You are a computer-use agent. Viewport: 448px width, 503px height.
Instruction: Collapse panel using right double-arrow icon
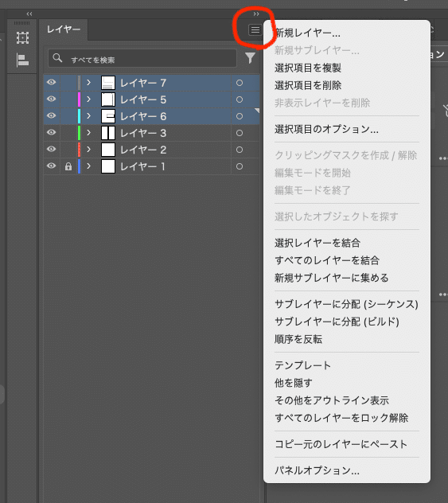[256, 14]
